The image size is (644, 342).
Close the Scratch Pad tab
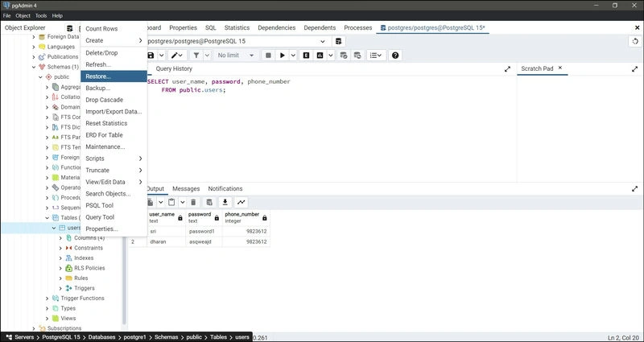point(559,68)
